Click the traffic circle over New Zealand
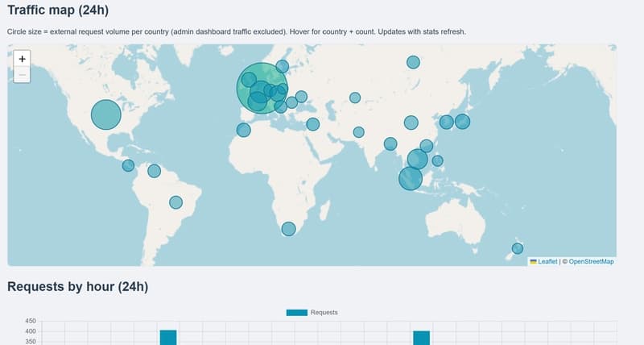Viewport: 644px width, 345px height. (x=518, y=248)
